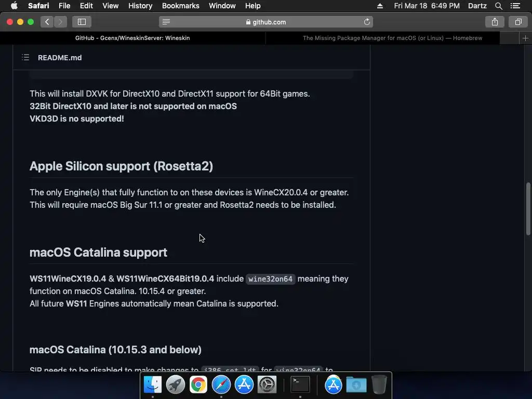Go forward with the Safari forward arrow
Screen dimensions: 532x399
(60, 22)
